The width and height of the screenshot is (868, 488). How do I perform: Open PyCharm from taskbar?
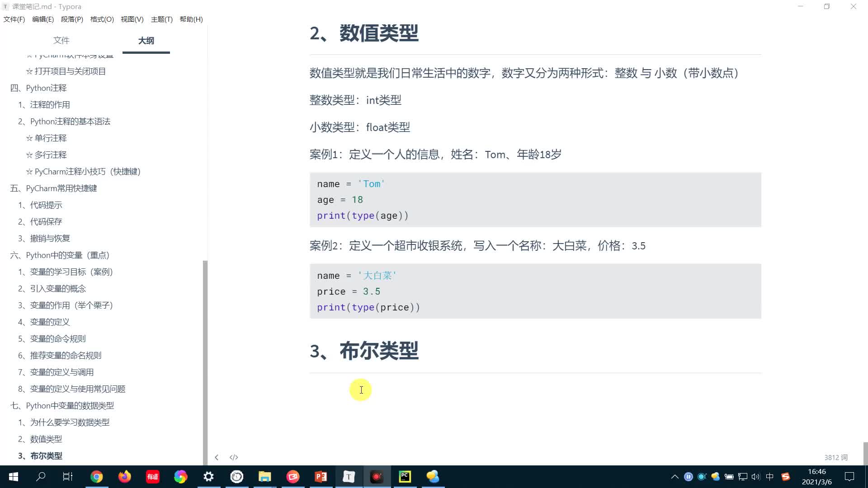pos(405,477)
